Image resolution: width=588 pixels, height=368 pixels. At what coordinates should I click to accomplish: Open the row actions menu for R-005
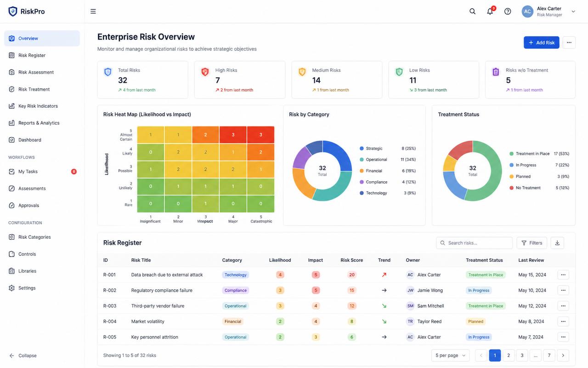tap(563, 337)
